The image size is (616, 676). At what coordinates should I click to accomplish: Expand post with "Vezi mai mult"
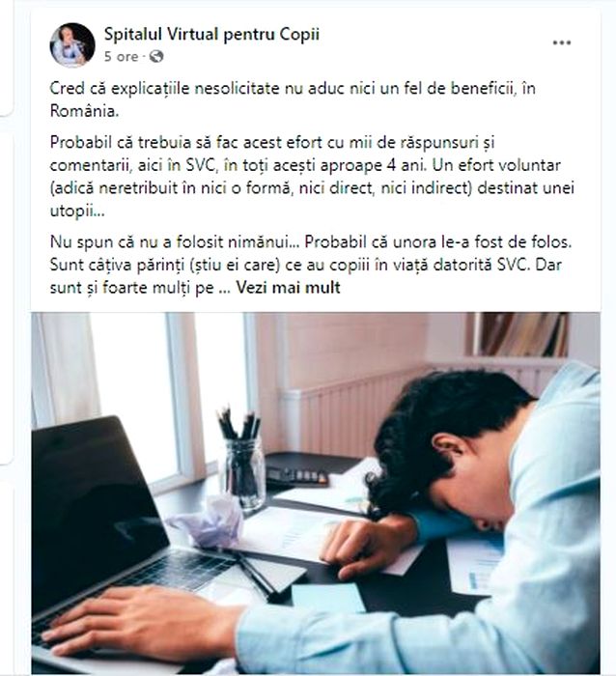pos(288,288)
